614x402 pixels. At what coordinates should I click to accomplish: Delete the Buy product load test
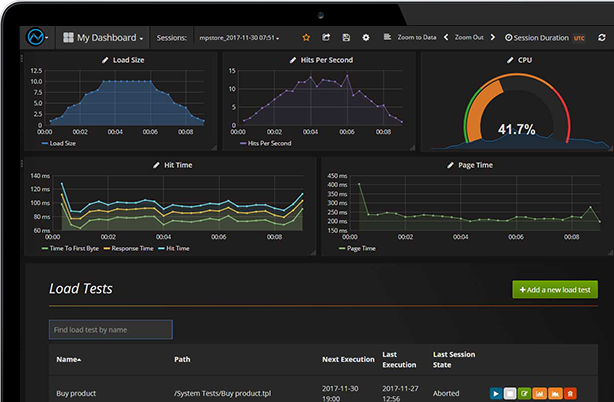(570, 393)
